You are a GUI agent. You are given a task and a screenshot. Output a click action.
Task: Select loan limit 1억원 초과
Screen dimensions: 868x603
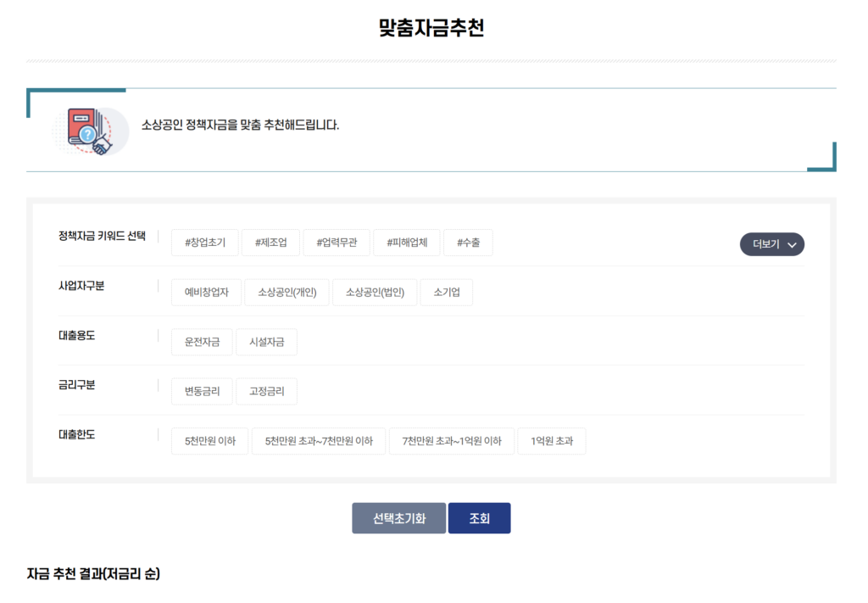(x=552, y=441)
